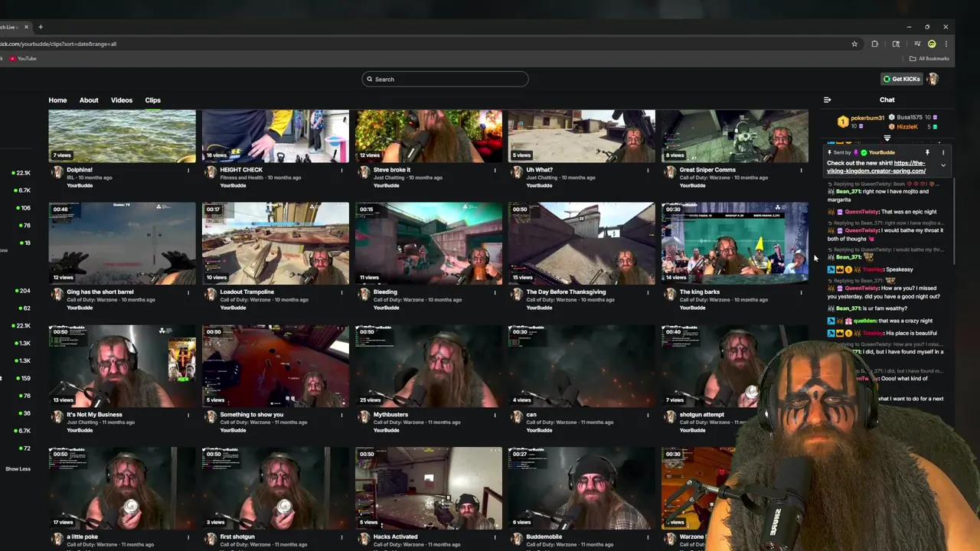The width and height of the screenshot is (980, 551).
Task: Open options menu for Steve broke it clip
Action: tap(495, 170)
